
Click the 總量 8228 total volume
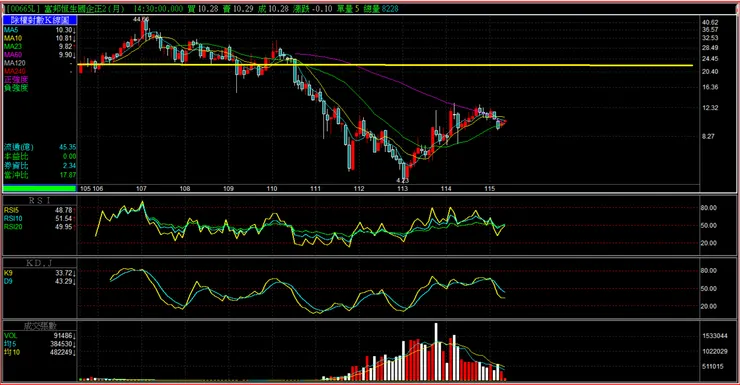point(381,8)
